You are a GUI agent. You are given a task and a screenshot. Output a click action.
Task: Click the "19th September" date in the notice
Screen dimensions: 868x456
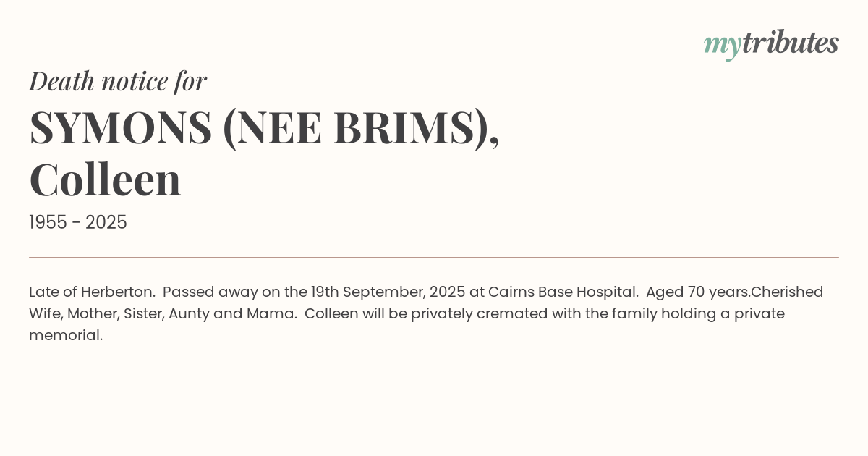coord(366,292)
